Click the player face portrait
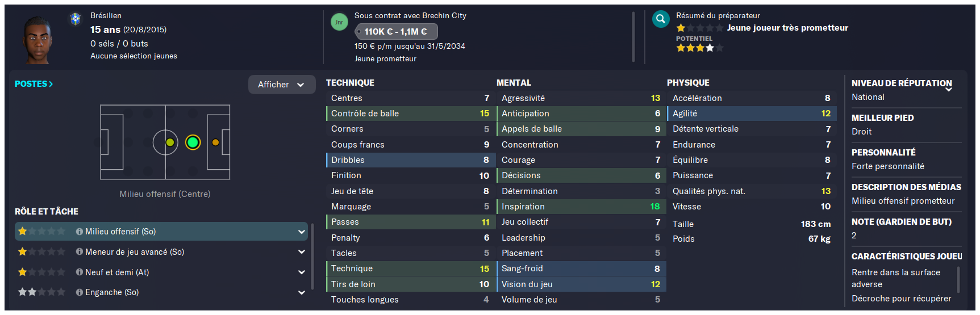Viewport: 980px width, 315px height. pyautogui.click(x=38, y=39)
